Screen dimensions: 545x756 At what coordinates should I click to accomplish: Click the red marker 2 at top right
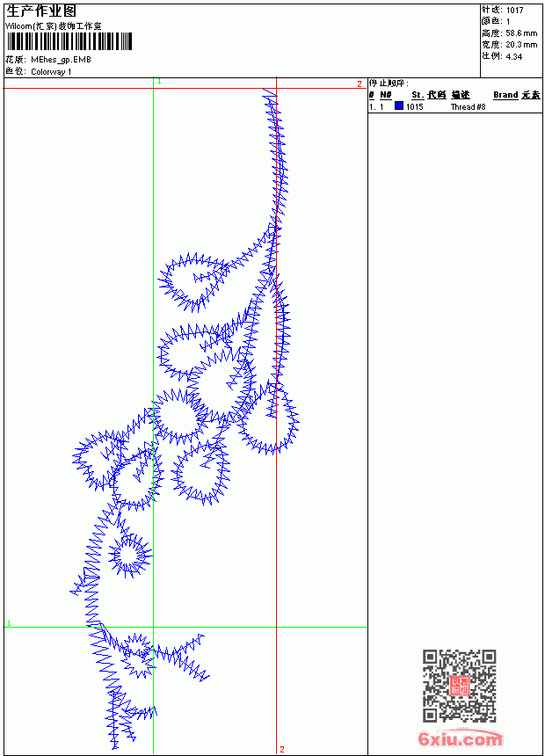point(360,84)
